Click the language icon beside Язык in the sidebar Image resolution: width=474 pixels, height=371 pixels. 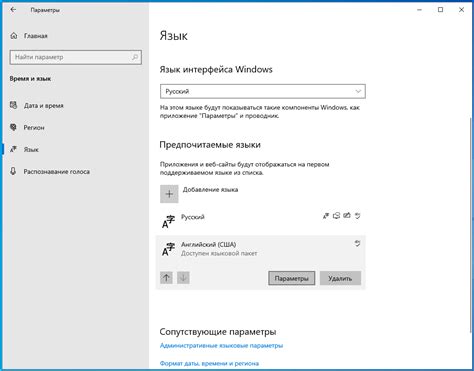(13, 149)
